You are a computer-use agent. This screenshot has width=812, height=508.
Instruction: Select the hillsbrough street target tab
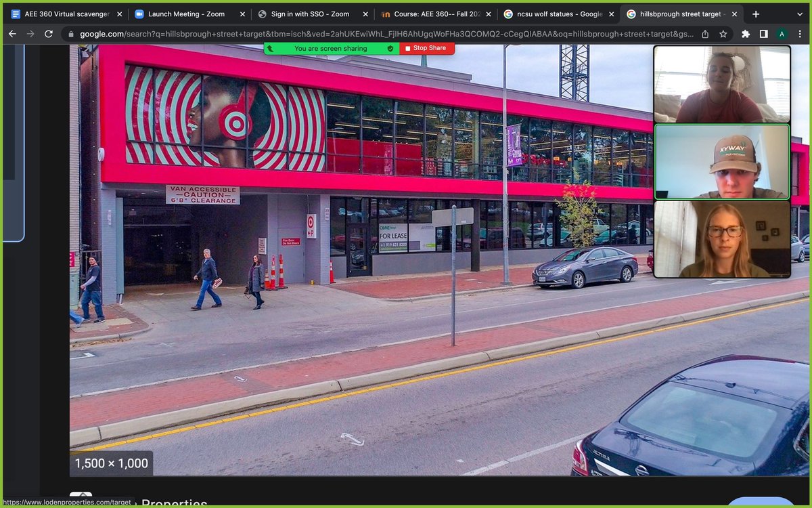[x=681, y=14]
